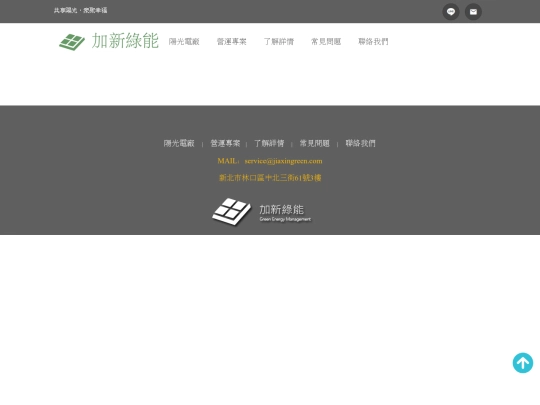Click the green solar panel logo in the header
Screen dimensions: 540x405
point(72,42)
